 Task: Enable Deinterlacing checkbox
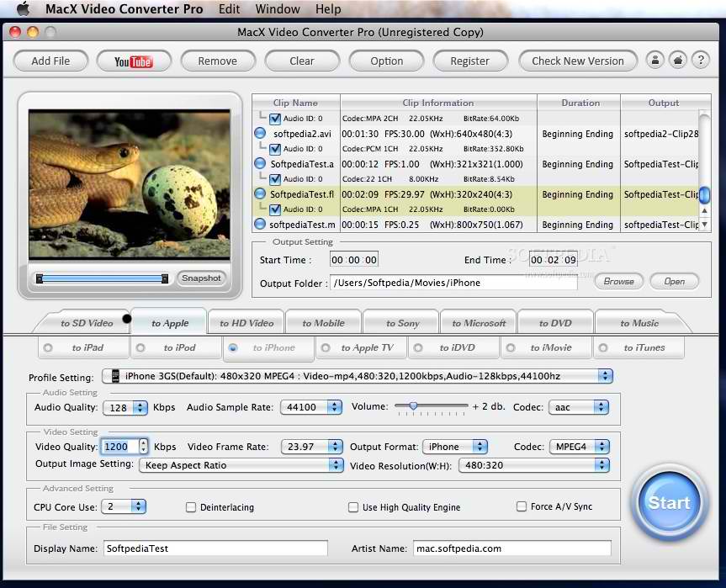pos(190,507)
